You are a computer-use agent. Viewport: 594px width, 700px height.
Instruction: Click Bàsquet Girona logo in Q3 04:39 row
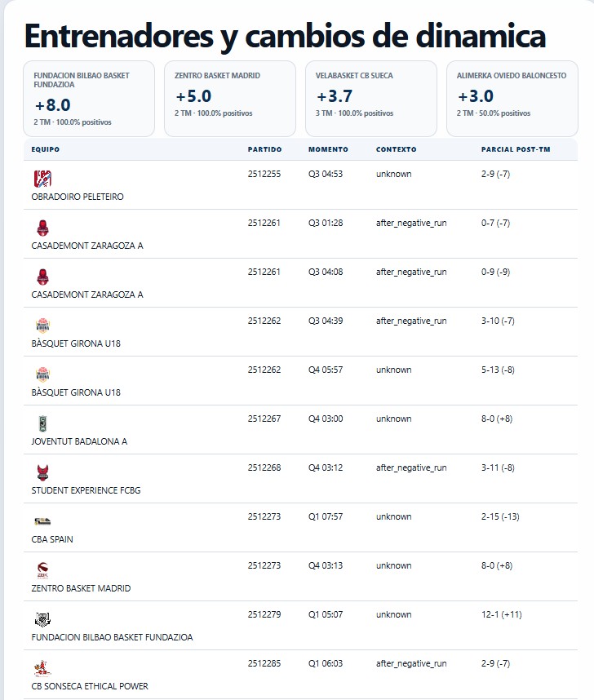[43, 326]
